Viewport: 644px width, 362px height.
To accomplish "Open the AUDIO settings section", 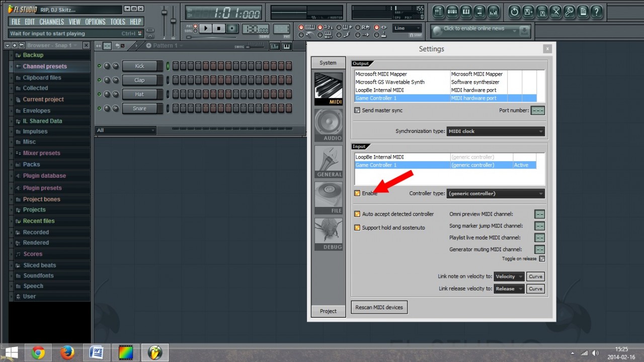I will [x=329, y=125].
